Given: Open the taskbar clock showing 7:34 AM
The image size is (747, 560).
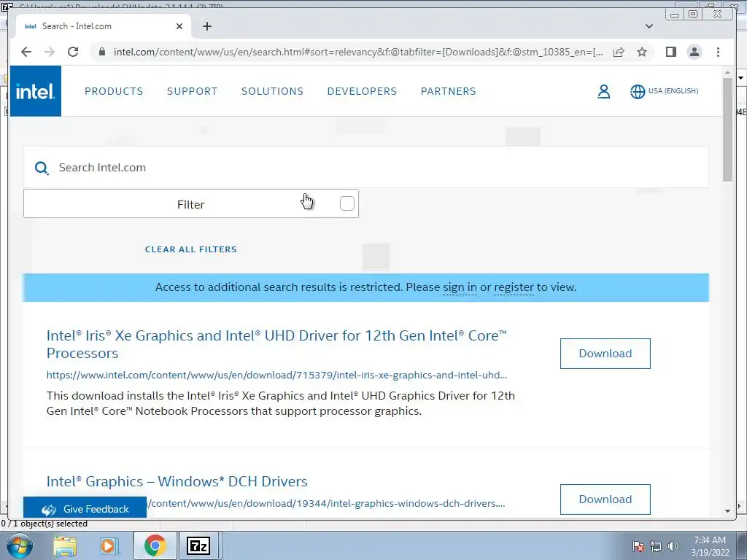Looking at the screenshot, I should (x=710, y=546).
